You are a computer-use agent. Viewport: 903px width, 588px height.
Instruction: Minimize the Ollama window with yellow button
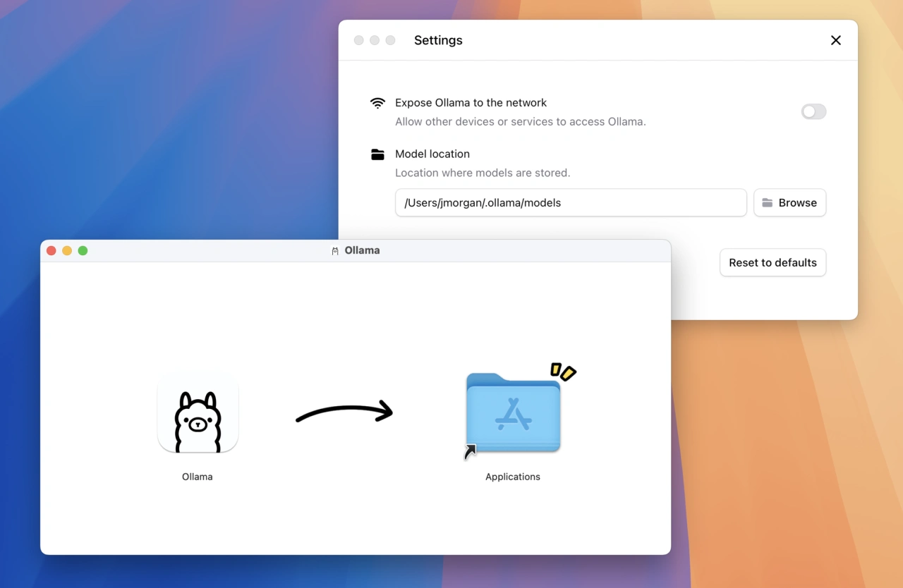[67, 250]
